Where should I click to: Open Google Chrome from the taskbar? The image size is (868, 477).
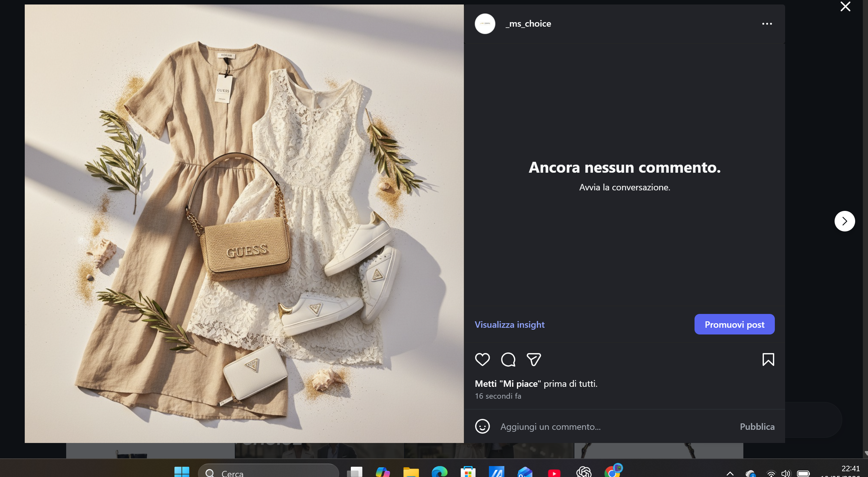[612, 471]
